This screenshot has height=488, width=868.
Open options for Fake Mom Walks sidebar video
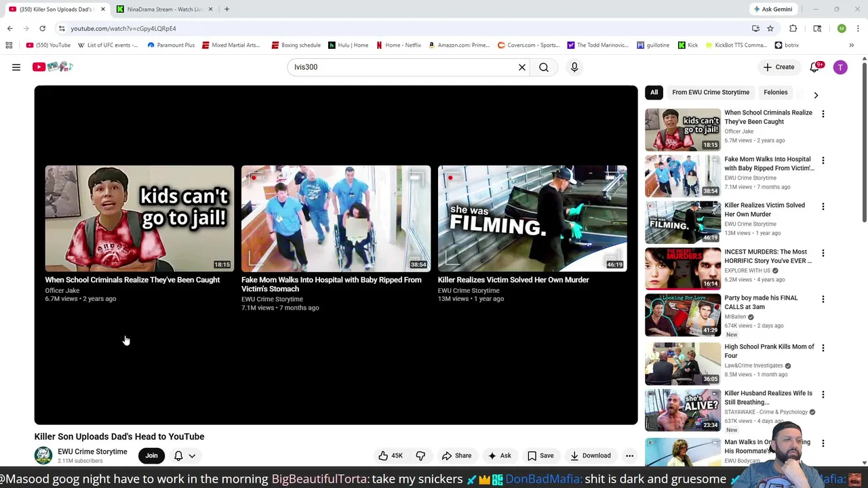(823, 160)
